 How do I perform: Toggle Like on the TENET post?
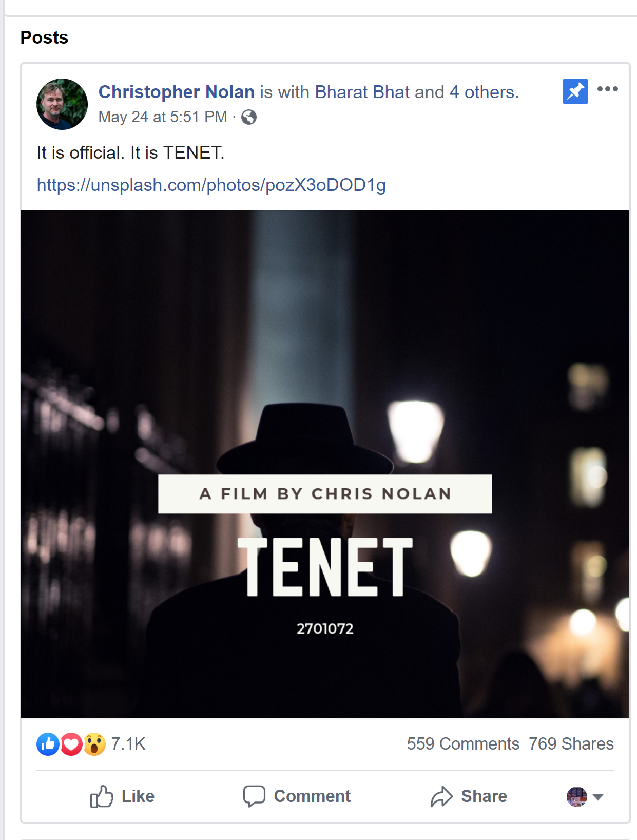point(123,796)
